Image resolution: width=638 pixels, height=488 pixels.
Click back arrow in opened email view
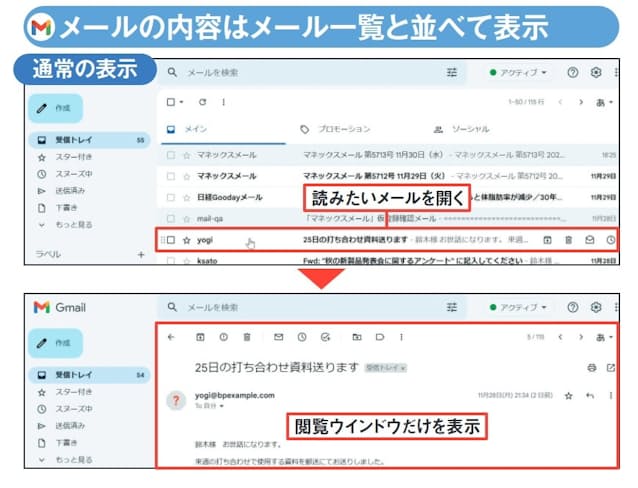point(171,337)
